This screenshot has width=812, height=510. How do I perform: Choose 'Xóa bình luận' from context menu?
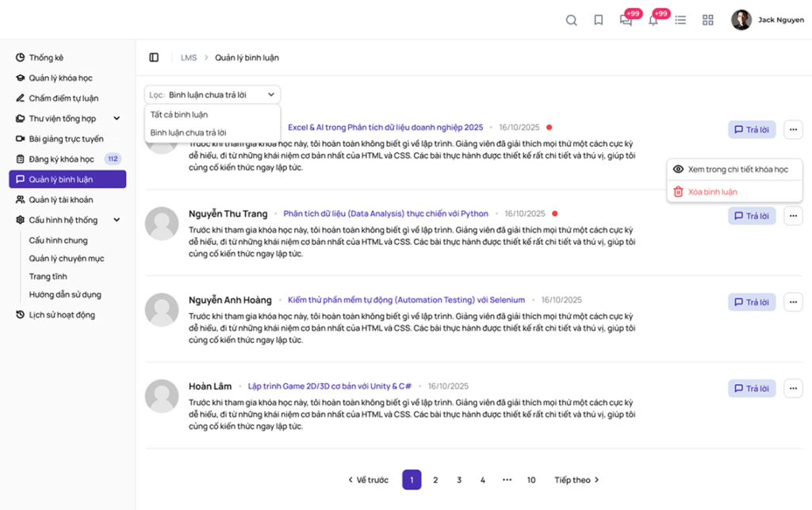pos(712,192)
